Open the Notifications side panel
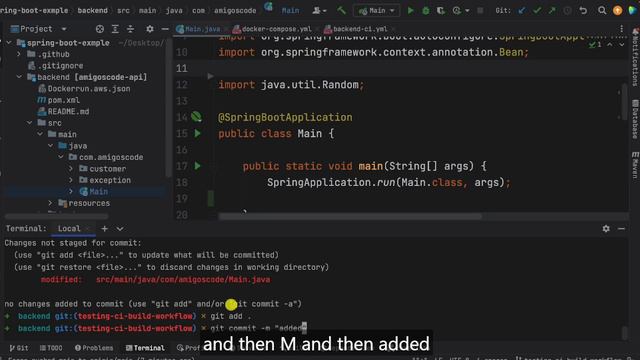The height and width of the screenshot is (360, 640). click(636, 58)
